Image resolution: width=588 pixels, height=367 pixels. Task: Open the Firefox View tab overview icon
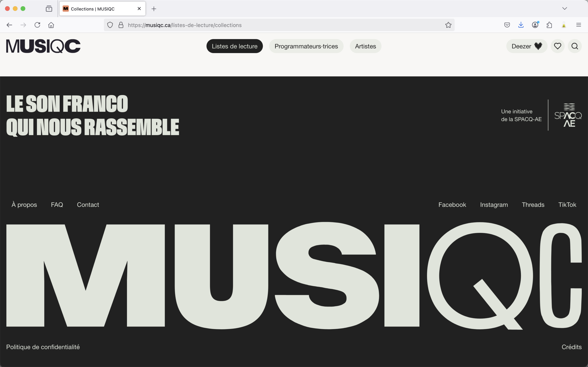point(49,9)
